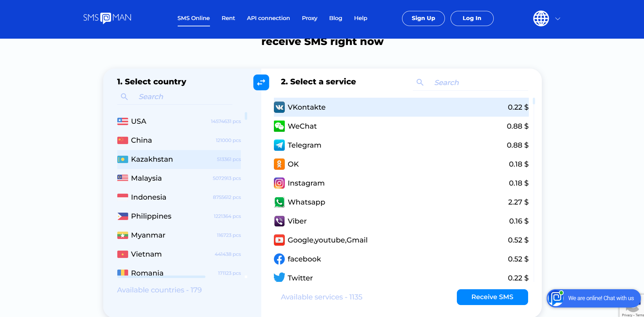Click the facebook service icon
Screen dimensions: 644x317
tap(280, 259)
